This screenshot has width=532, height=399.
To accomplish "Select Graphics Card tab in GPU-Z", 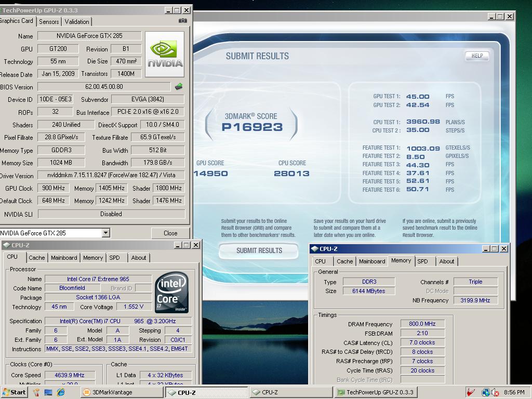I will (17, 21).
